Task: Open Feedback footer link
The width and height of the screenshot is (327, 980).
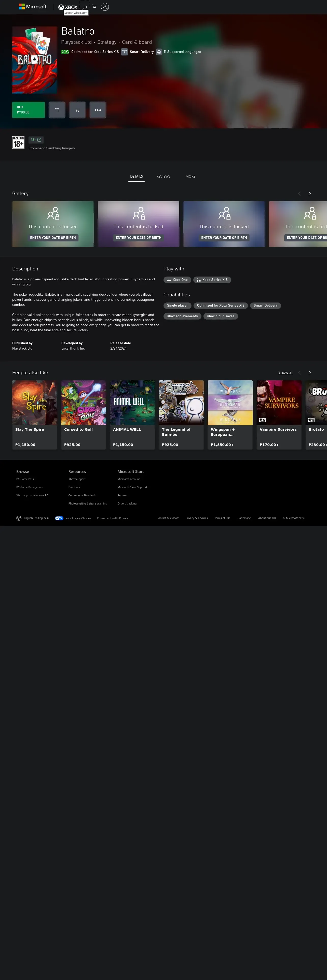Action: pos(74,487)
